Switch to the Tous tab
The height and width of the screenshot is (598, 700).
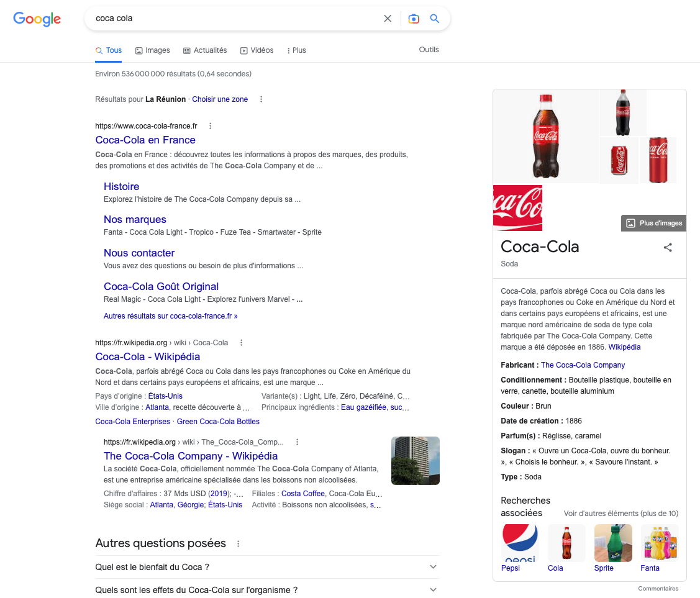tap(109, 50)
